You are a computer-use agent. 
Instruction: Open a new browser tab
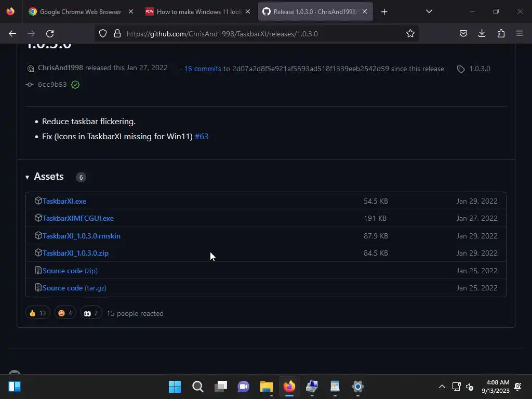point(384,12)
